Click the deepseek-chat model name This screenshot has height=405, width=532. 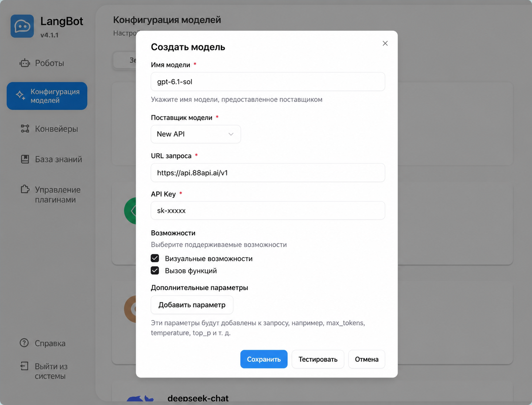[x=198, y=398]
